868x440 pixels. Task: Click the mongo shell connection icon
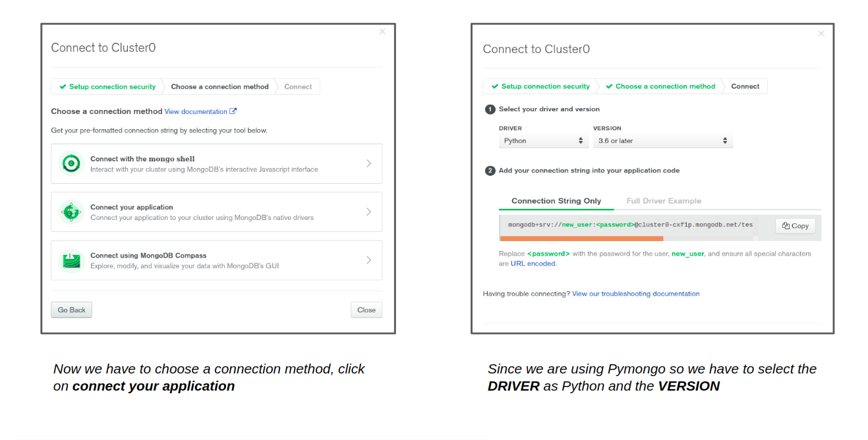[71, 163]
